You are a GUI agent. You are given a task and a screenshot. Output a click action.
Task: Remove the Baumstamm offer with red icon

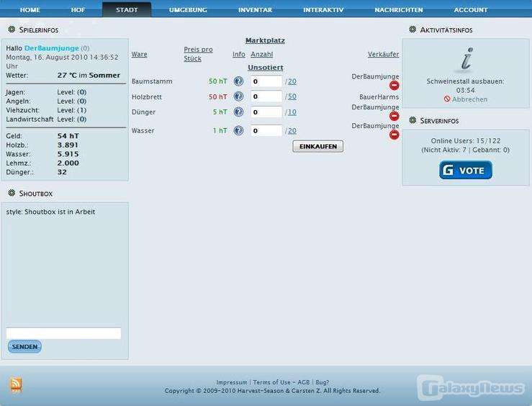pos(394,86)
